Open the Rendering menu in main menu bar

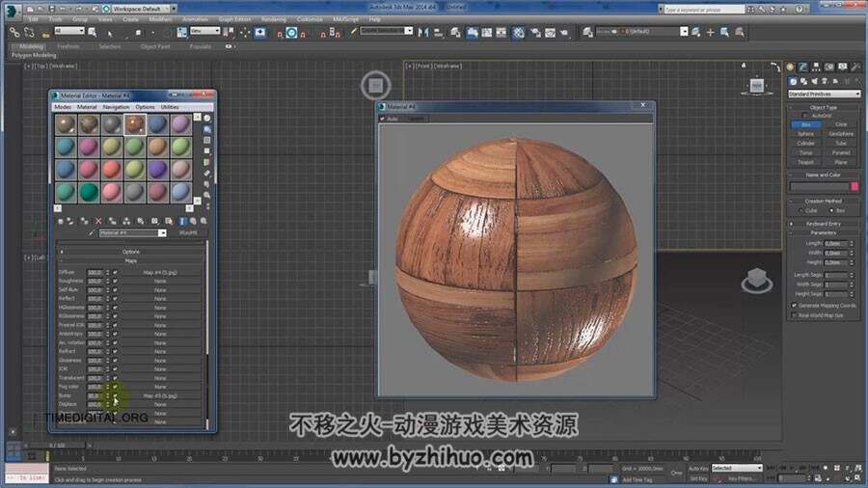[274, 19]
